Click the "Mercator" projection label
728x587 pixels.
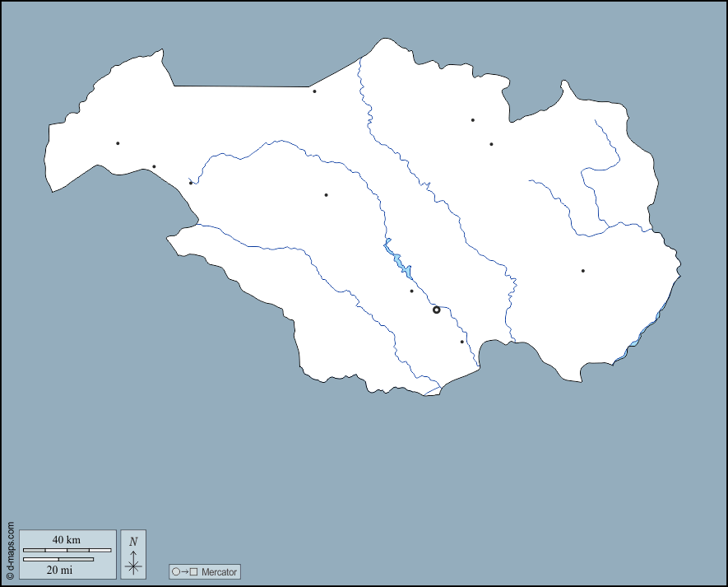(x=219, y=571)
